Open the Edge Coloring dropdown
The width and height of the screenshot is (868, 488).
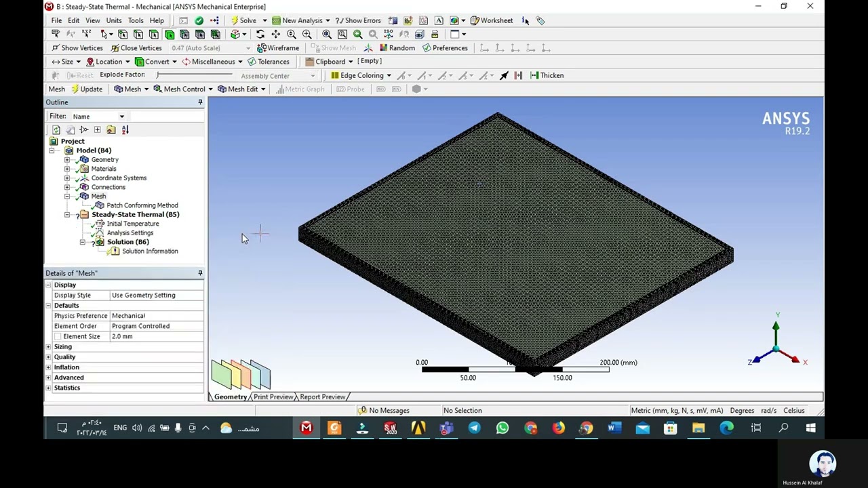[361, 75]
